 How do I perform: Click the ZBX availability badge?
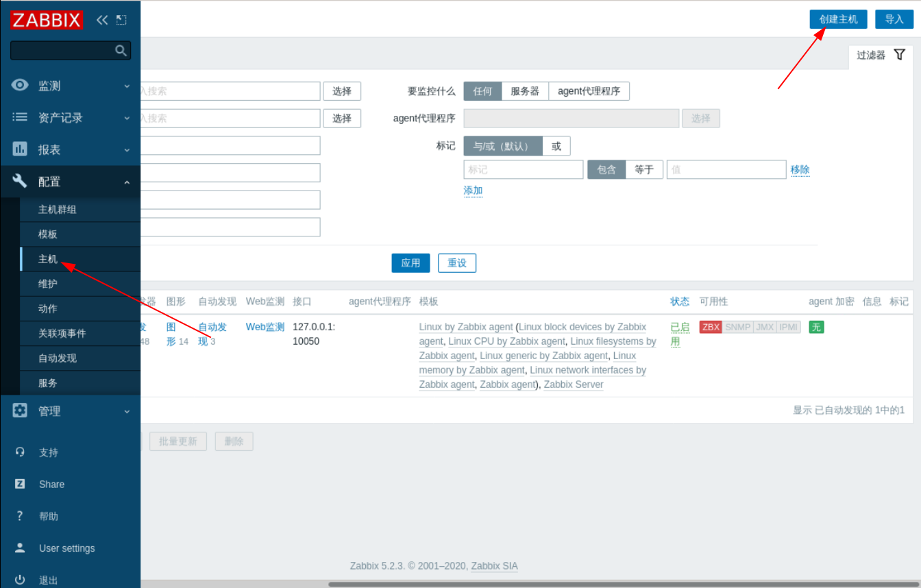[x=711, y=327]
